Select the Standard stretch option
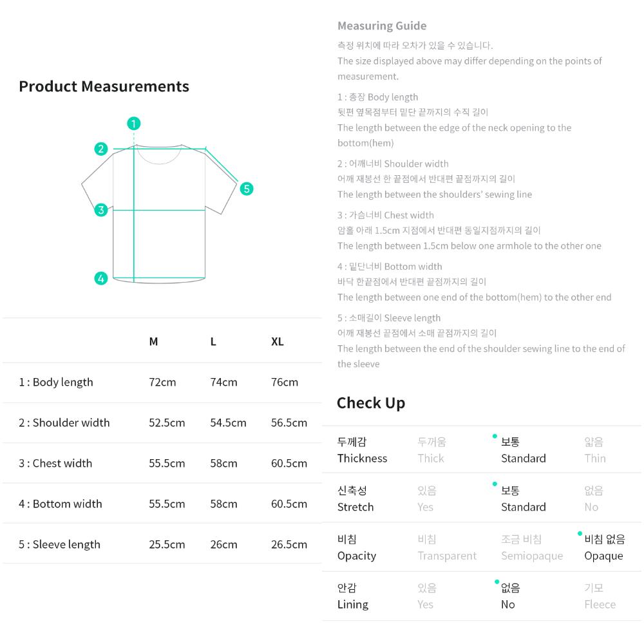The height and width of the screenshot is (644, 644). click(x=523, y=499)
